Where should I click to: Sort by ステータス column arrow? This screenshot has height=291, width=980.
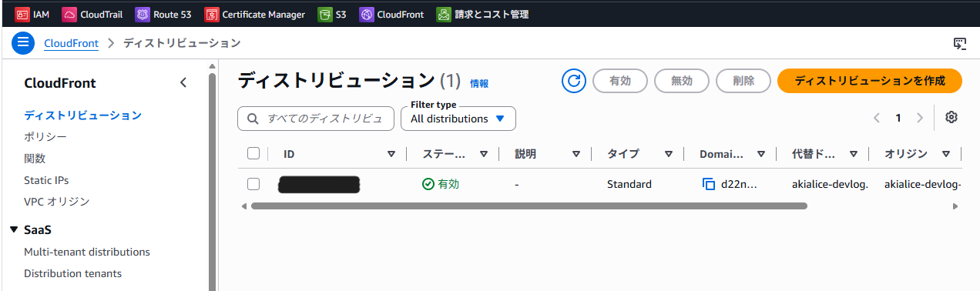click(483, 154)
